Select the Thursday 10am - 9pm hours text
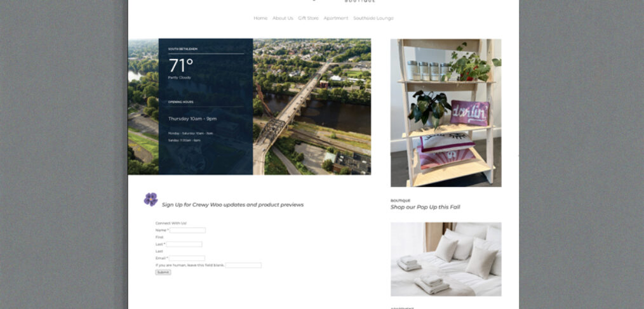Viewport: 644px width, 309px height. point(192,119)
